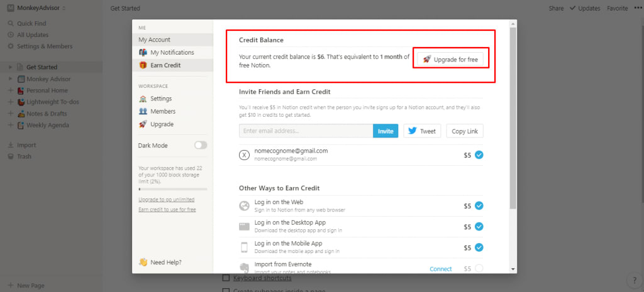
Task: Open workspace Settings in the dialog
Action: coord(172,99)
